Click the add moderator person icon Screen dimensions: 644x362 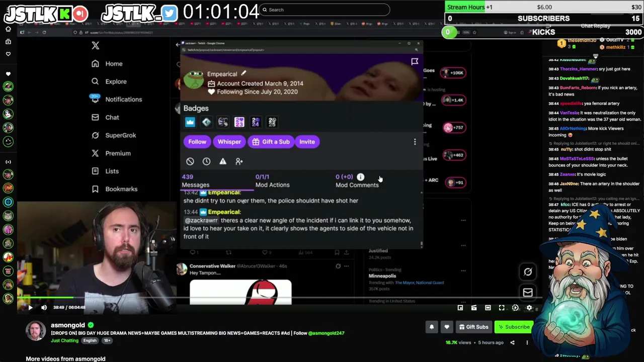pos(239,161)
